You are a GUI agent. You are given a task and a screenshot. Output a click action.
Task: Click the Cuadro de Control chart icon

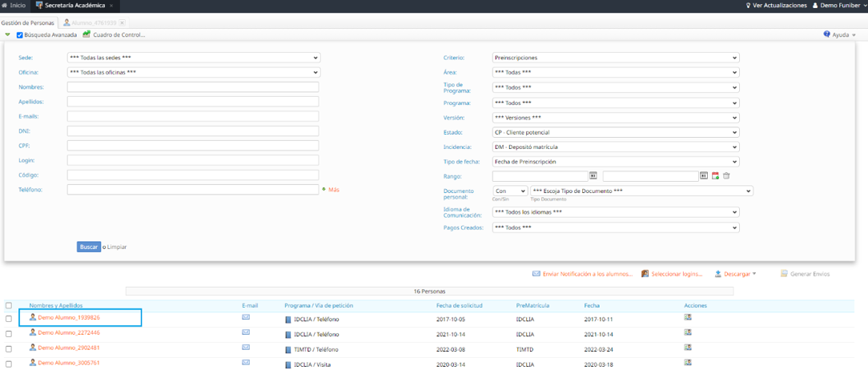pyautogui.click(x=86, y=34)
